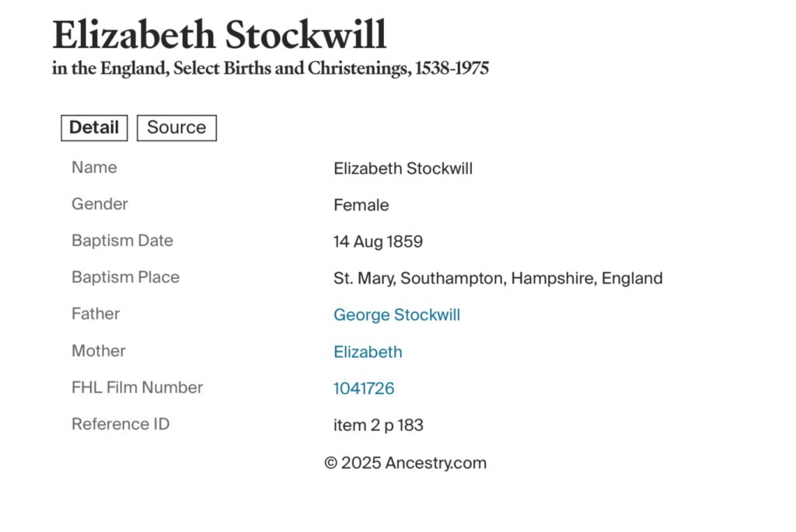Screen dimensions: 796x532
Task: Click the Father field label
Action: point(96,314)
